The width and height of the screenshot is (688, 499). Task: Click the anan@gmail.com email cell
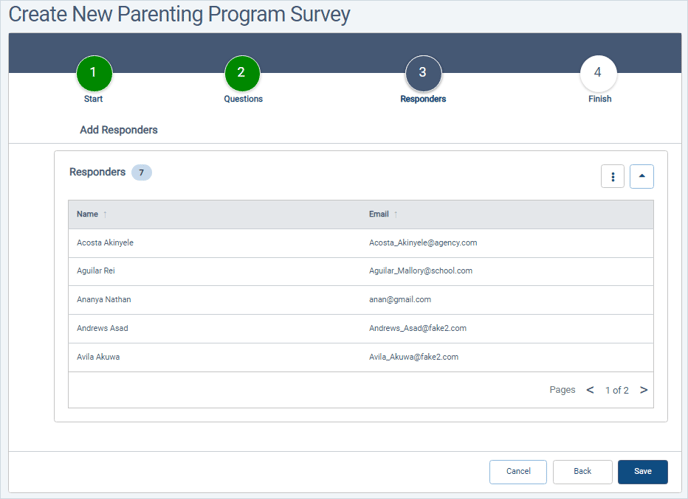pos(400,299)
